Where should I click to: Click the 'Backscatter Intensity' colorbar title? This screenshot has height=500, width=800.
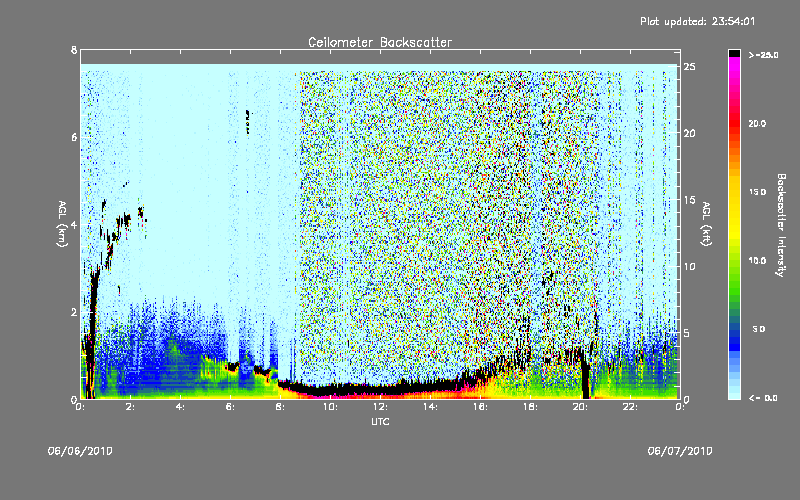781,225
